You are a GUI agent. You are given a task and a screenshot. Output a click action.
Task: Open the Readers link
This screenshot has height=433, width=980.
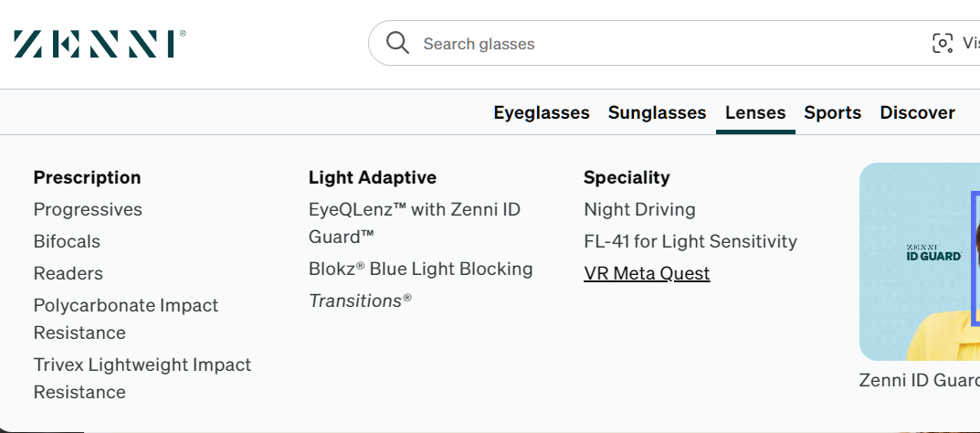click(68, 273)
